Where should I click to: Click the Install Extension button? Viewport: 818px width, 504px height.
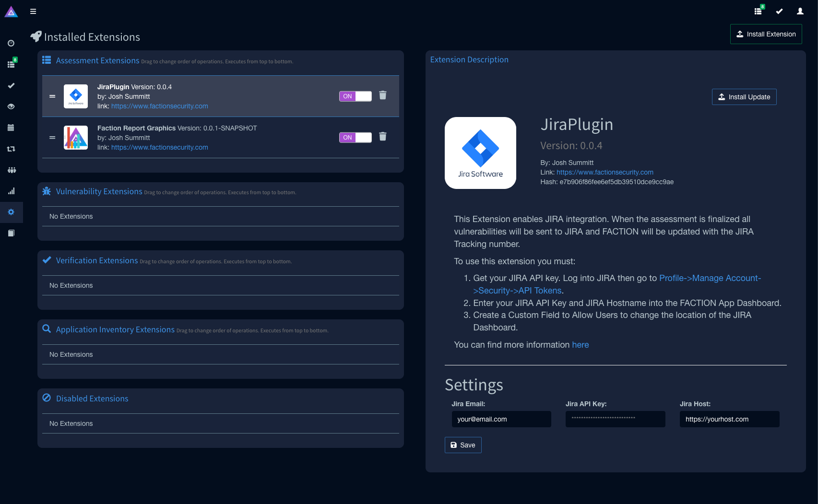coord(766,34)
